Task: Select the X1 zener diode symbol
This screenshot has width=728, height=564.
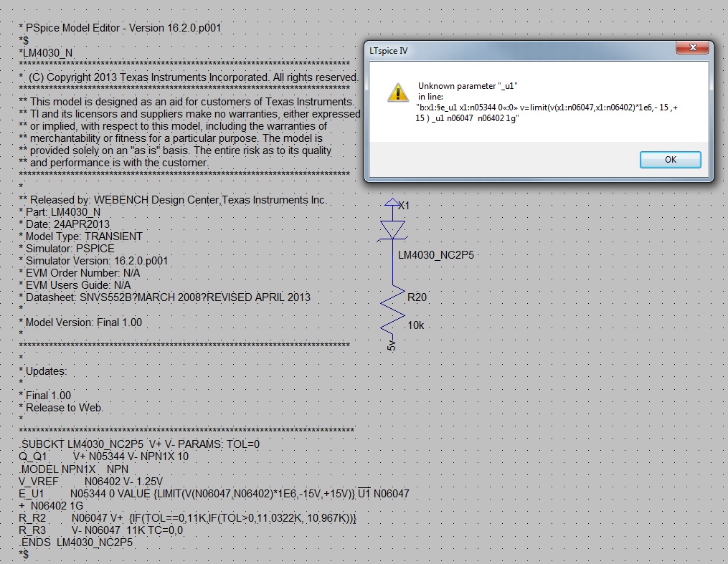Action: pyautogui.click(x=393, y=230)
